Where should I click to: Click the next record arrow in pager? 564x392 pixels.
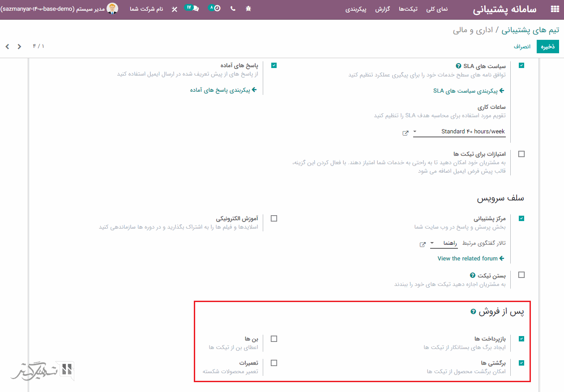point(19,46)
